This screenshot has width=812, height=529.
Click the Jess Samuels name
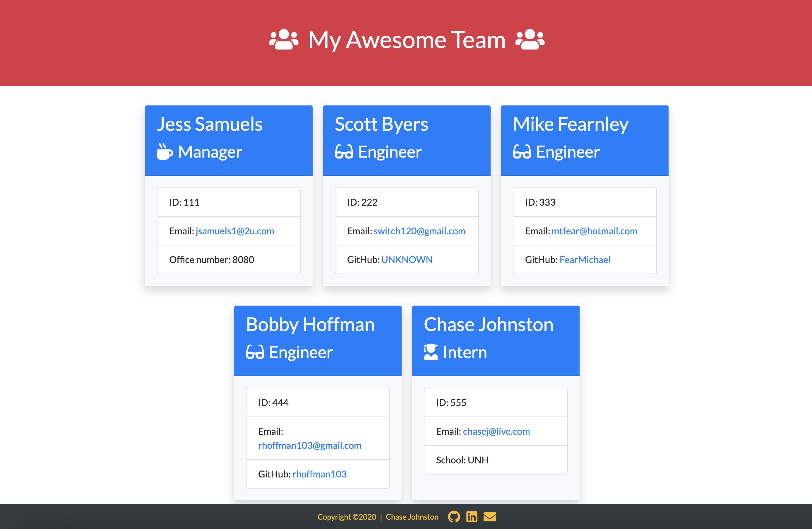click(x=210, y=124)
